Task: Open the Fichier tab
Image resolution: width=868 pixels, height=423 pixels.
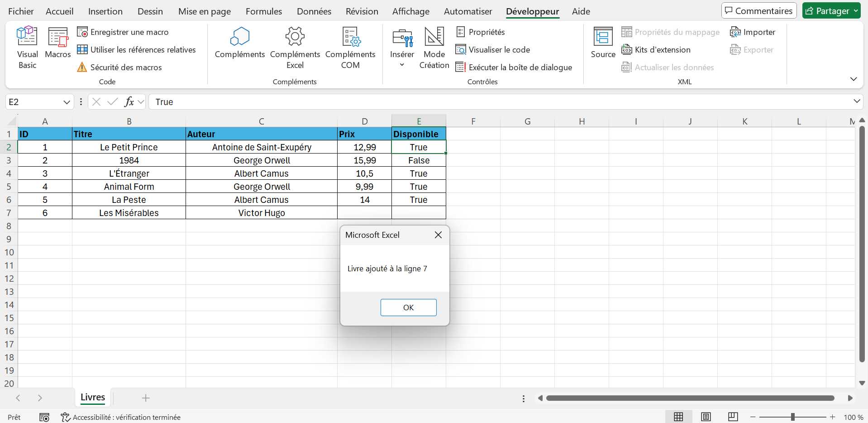Action: [21, 11]
